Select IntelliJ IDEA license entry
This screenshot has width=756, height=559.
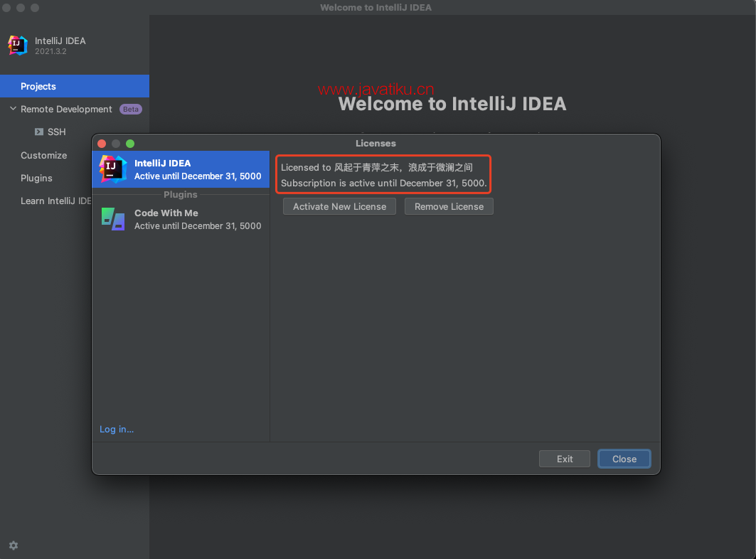point(181,169)
